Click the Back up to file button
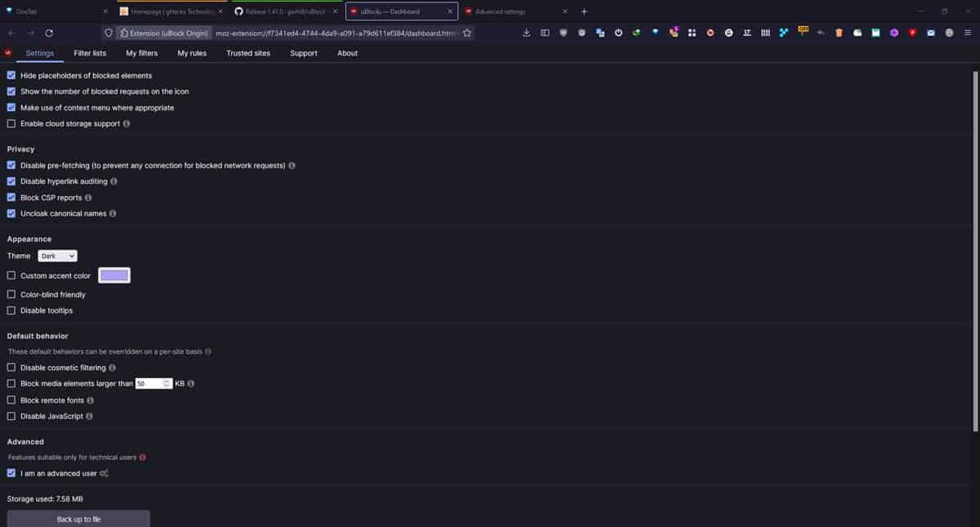980x527 pixels. [78, 518]
